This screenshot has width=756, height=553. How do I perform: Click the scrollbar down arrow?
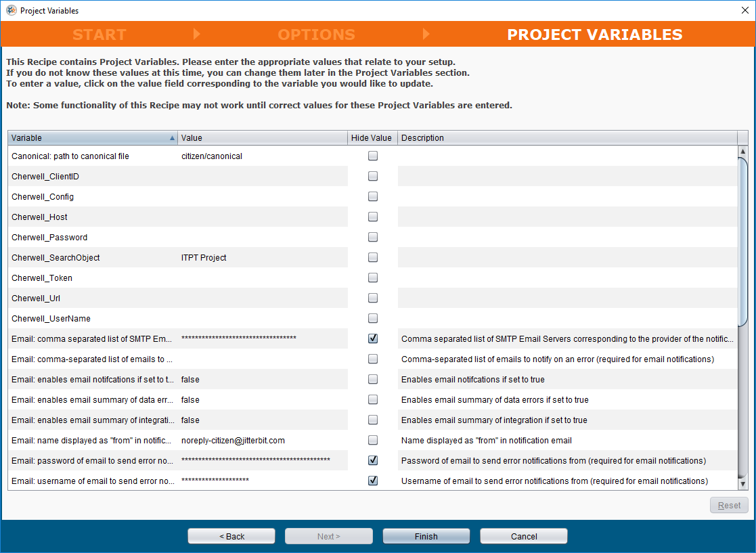[742, 484]
